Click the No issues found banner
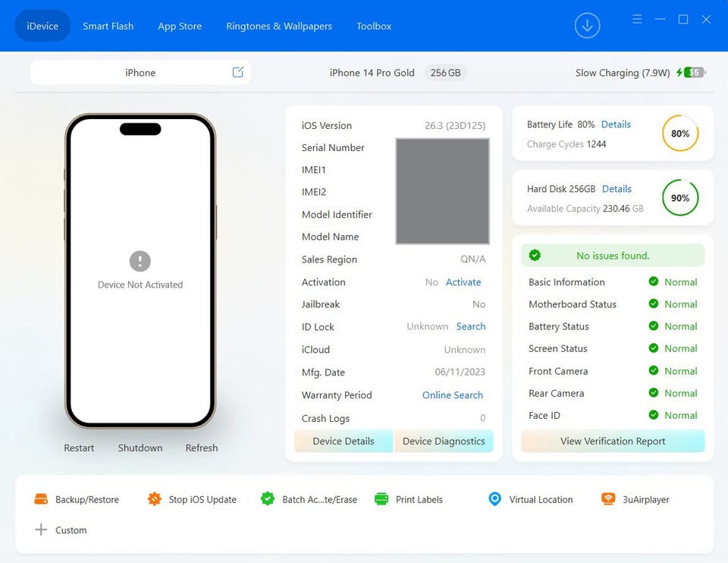 pos(613,255)
